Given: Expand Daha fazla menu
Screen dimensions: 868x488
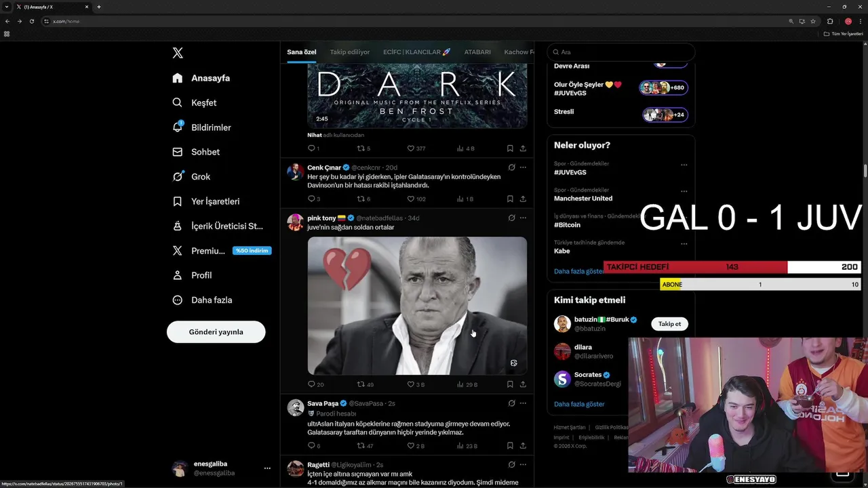Looking at the screenshot, I should pyautogui.click(x=202, y=300).
